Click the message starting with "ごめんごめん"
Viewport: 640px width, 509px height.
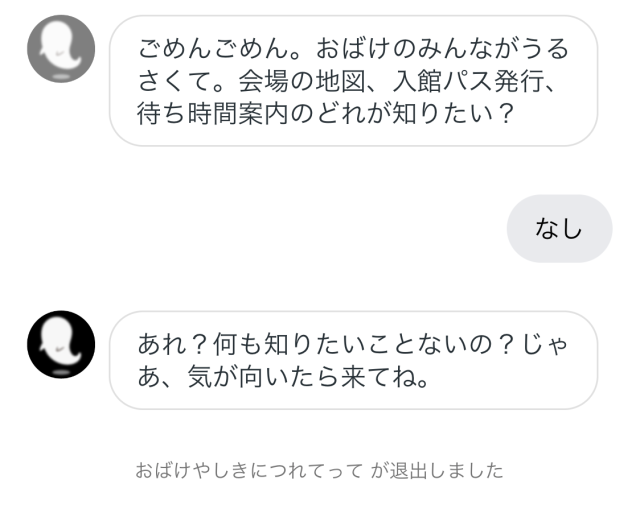[x=353, y=81]
